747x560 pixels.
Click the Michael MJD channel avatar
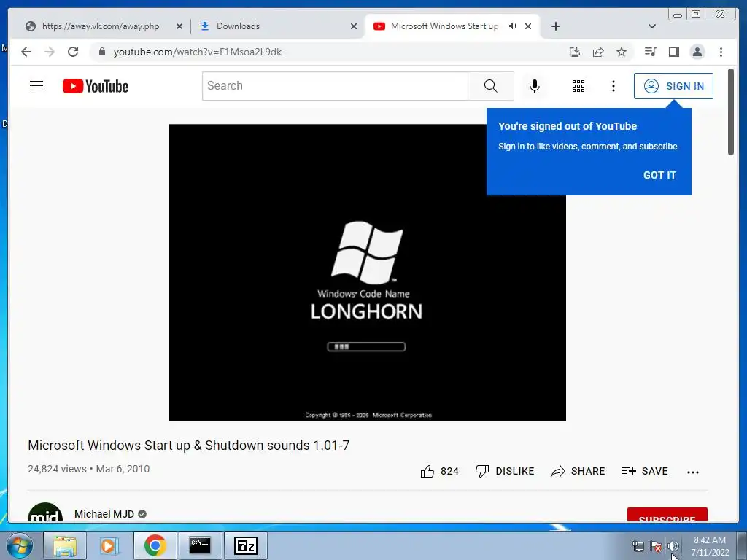click(x=45, y=513)
